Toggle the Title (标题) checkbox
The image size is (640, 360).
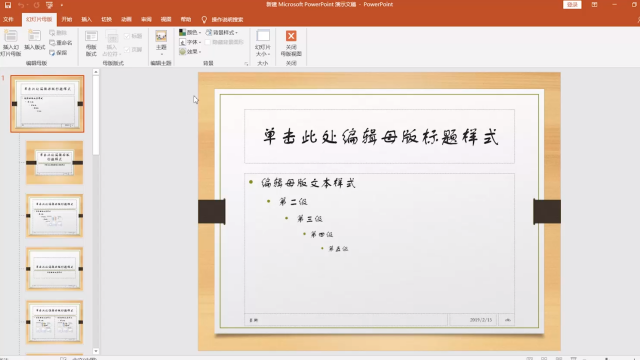pos(127,36)
